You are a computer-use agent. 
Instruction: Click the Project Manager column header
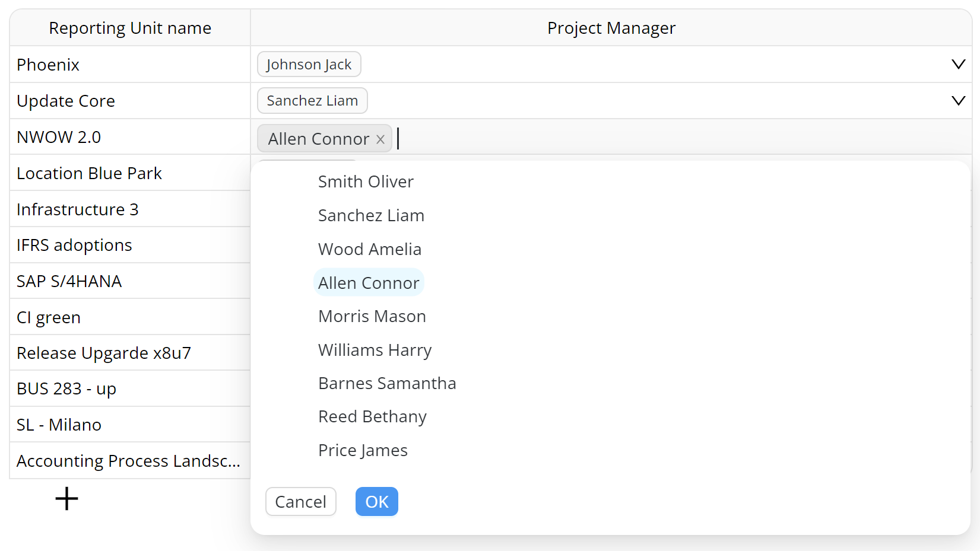click(x=611, y=28)
